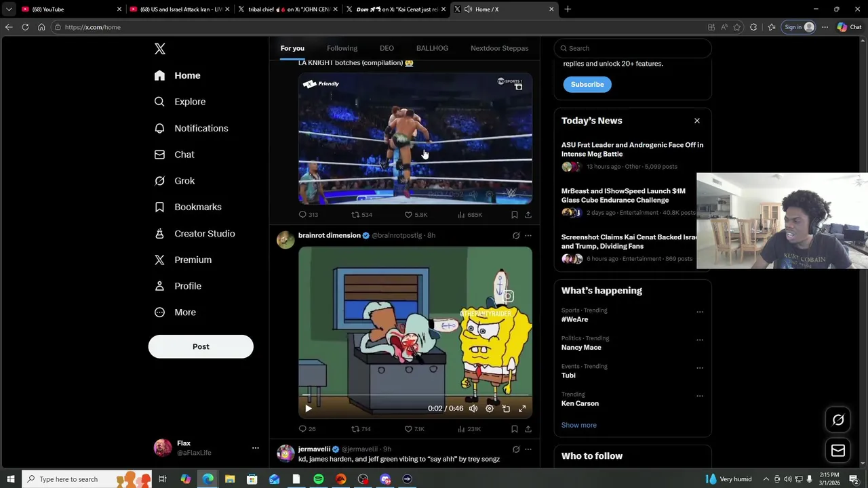This screenshot has width=868, height=488.
Task: Click the X logo in sidebar
Action: coord(160,49)
